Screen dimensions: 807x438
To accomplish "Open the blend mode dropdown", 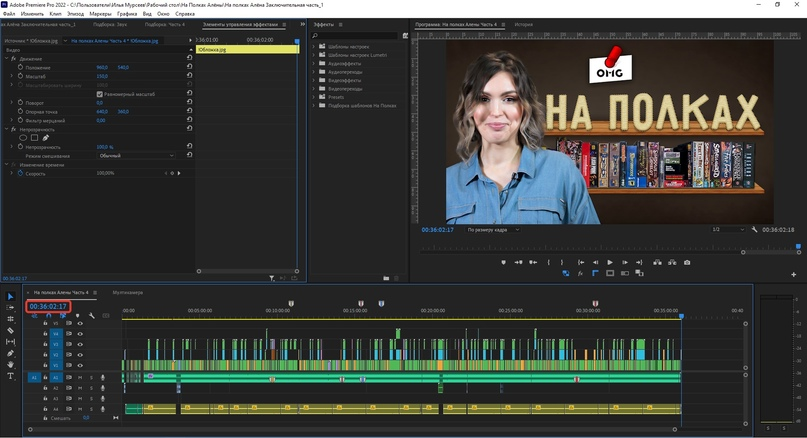I will pyautogui.click(x=137, y=155).
